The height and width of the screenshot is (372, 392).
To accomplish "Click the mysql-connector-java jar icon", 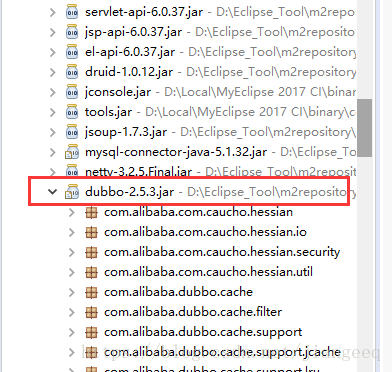I will (72, 152).
